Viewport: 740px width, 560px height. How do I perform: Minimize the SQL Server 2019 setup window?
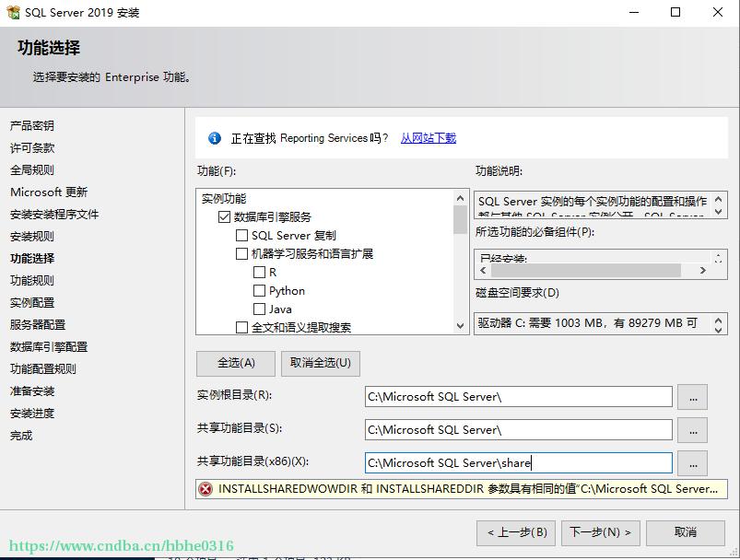pos(634,12)
